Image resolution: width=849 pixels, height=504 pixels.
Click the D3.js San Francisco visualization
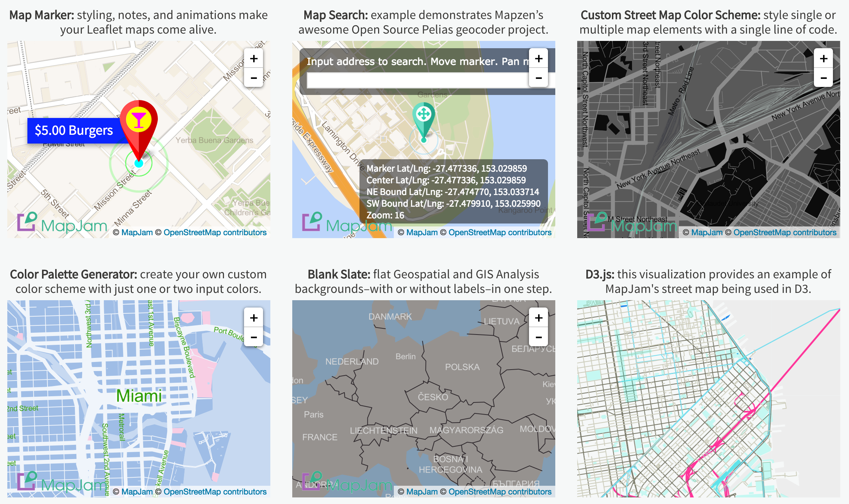tap(708, 398)
